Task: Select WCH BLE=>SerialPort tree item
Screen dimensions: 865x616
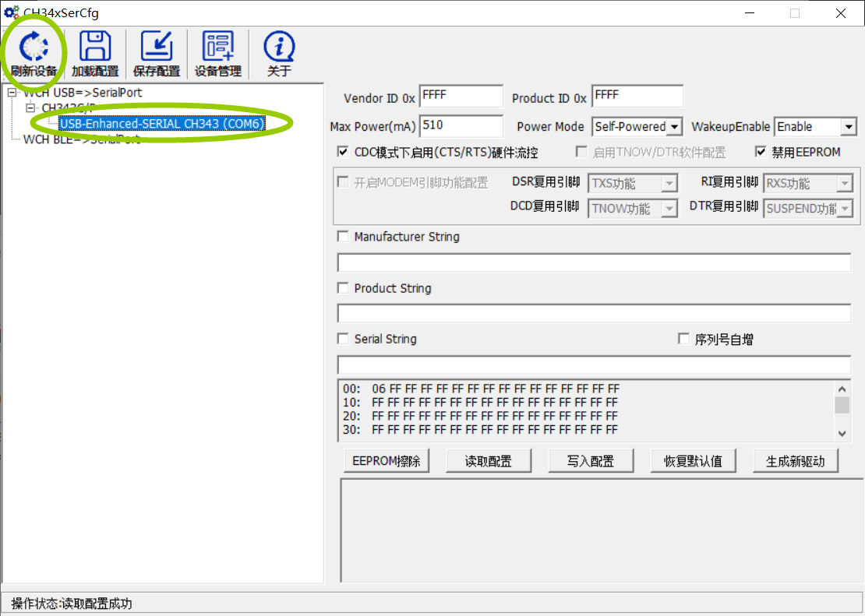Action: (x=82, y=139)
